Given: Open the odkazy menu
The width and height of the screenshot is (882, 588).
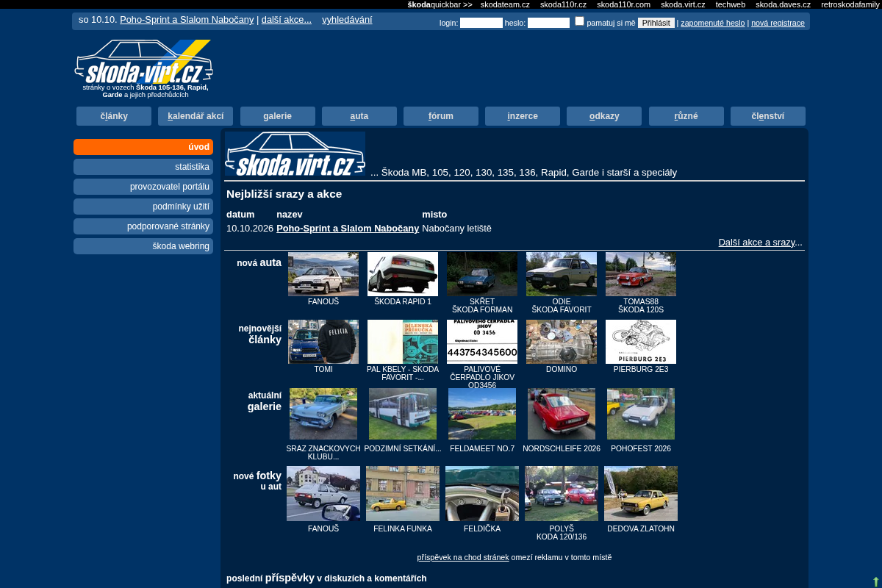Looking at the screenshot, I should click(x=604, y=116).
